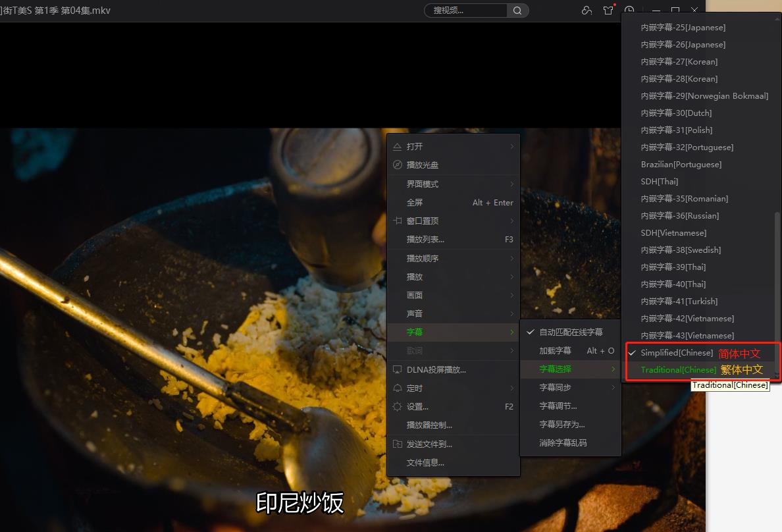Click the magnifier search icon in title bar
The width and height of the screenshot is (782, 532).
517,11
